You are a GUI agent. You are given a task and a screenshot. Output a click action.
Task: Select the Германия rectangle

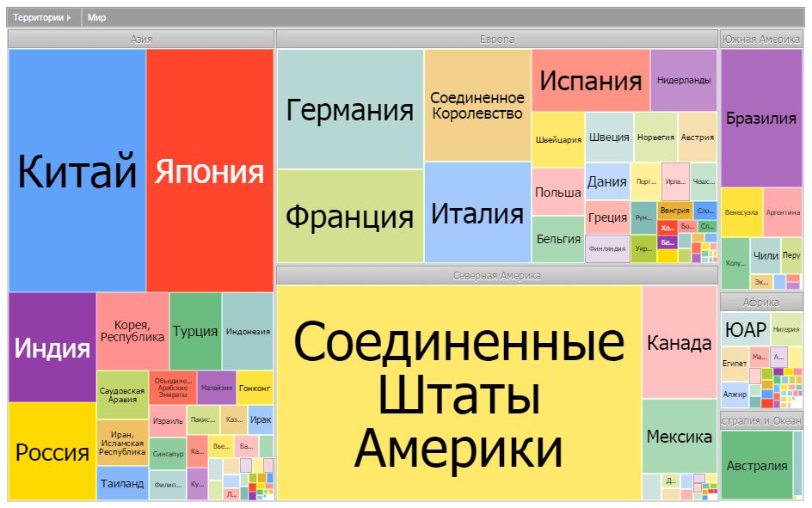click(350, 109)
